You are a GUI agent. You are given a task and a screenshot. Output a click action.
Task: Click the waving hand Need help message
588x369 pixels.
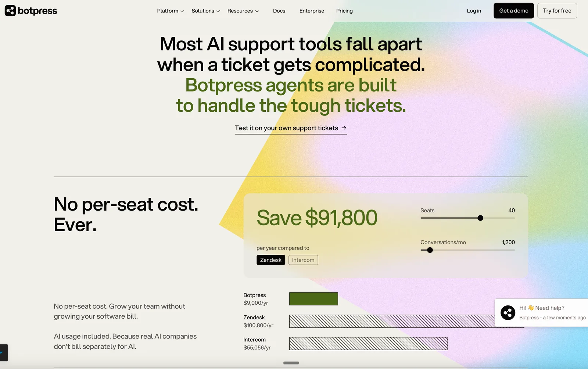[542, 308]
